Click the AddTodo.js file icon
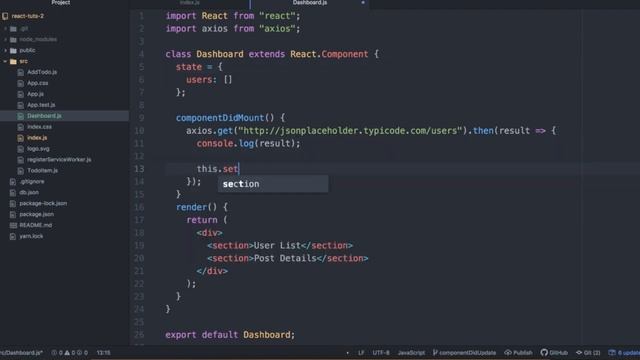The width and height of the screenshot is (640, 360). pyautogui.click(x=20, y=72)
